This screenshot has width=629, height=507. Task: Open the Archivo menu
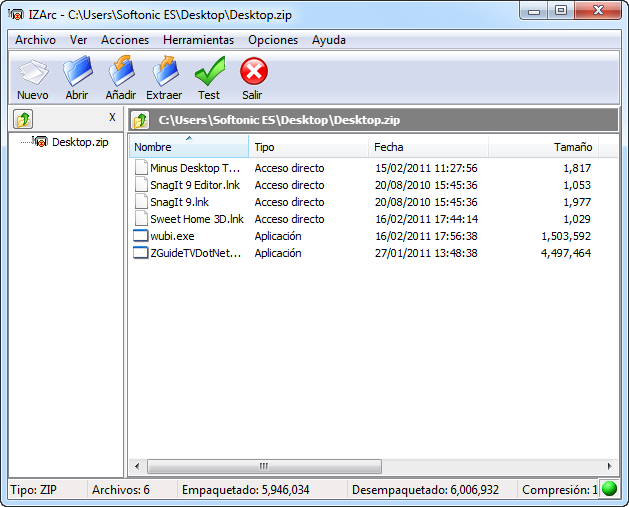35,40
